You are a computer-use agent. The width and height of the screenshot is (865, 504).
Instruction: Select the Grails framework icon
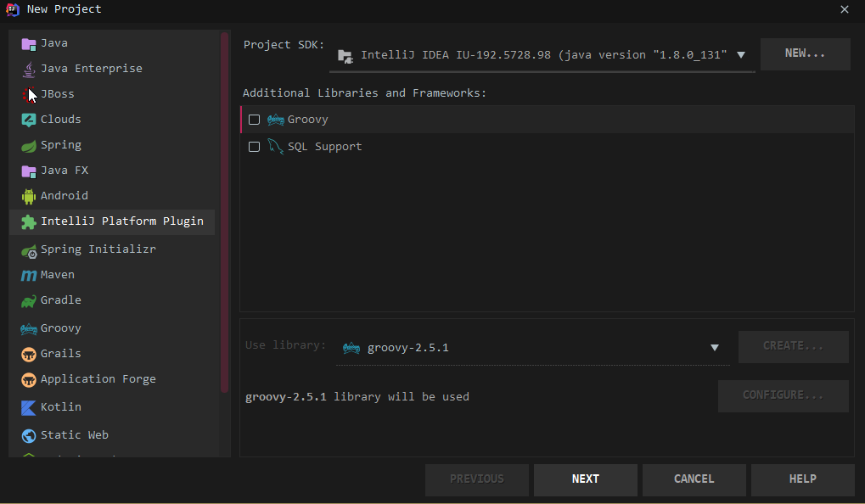click(x=31, y=353)
